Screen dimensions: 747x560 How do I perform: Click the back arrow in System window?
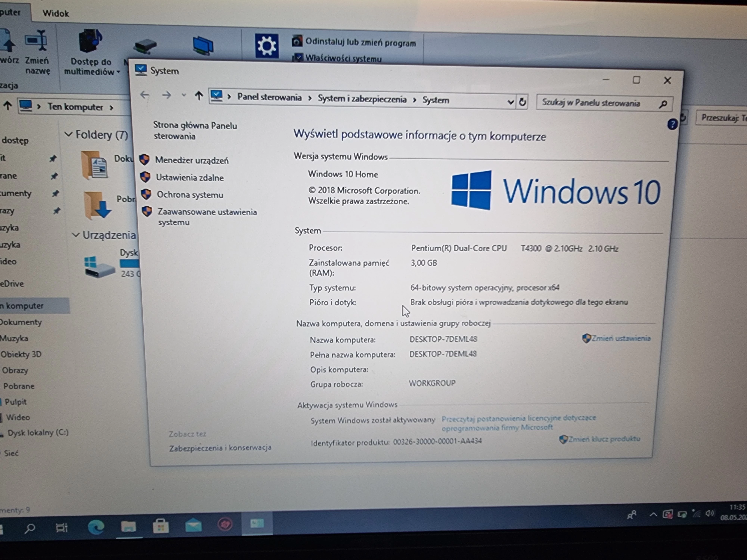tap(145, 95)
